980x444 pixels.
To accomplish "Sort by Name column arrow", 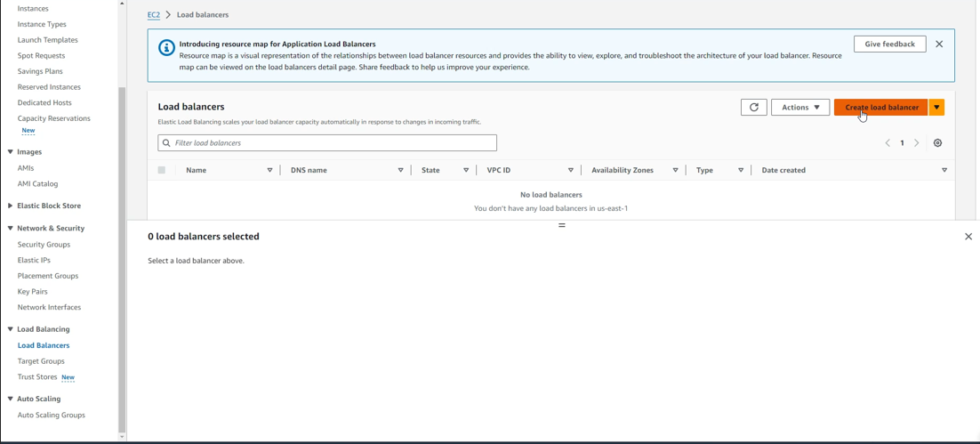I will [269, 171].
